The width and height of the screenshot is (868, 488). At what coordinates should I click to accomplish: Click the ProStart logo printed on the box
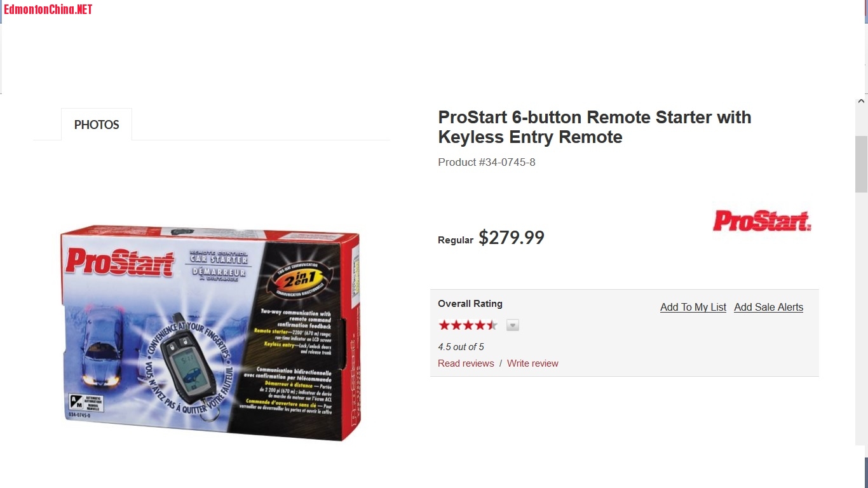click(x=119, y=261)
